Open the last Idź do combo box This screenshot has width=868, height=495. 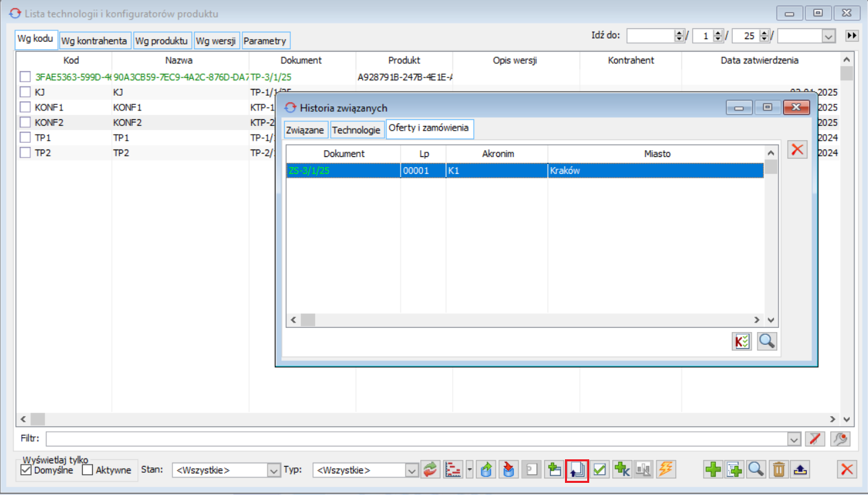(828, 36)
